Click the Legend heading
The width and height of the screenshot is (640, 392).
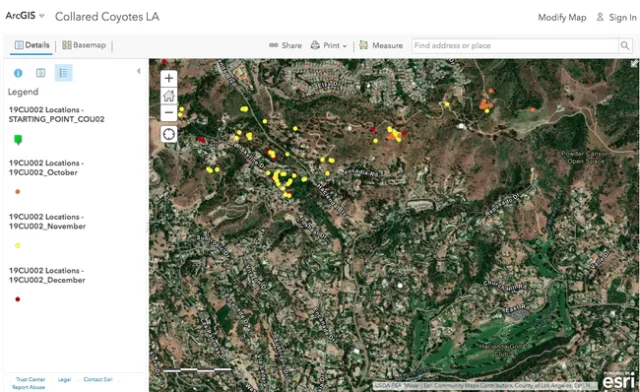pyautogui.click(x=23, y=92)
